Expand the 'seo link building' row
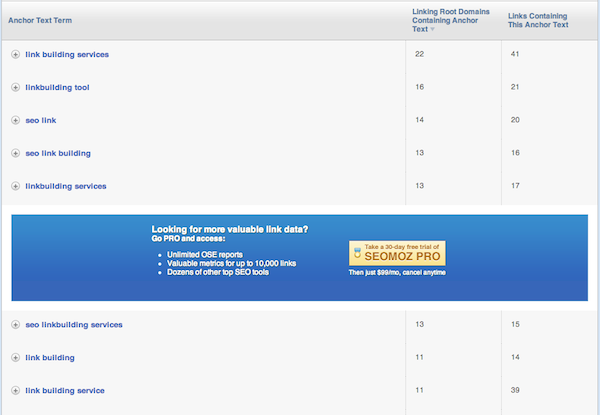This screenshot has height=415, width=600. 15,153
